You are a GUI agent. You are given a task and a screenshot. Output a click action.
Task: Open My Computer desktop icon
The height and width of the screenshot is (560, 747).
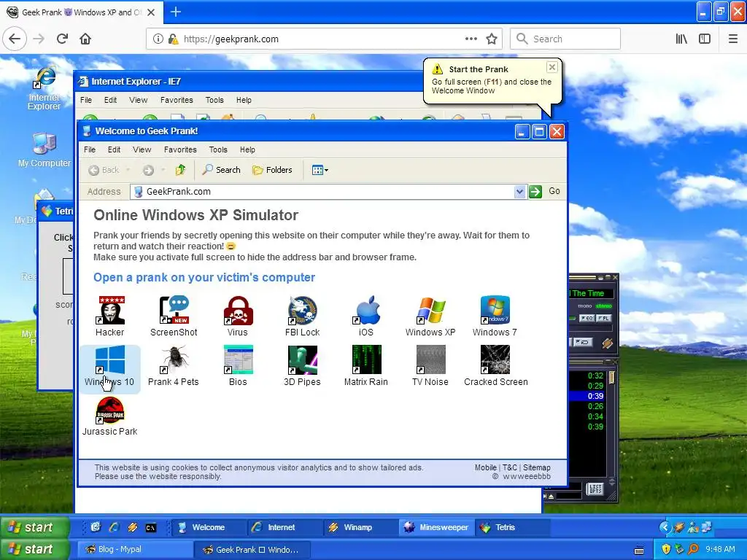44,150
